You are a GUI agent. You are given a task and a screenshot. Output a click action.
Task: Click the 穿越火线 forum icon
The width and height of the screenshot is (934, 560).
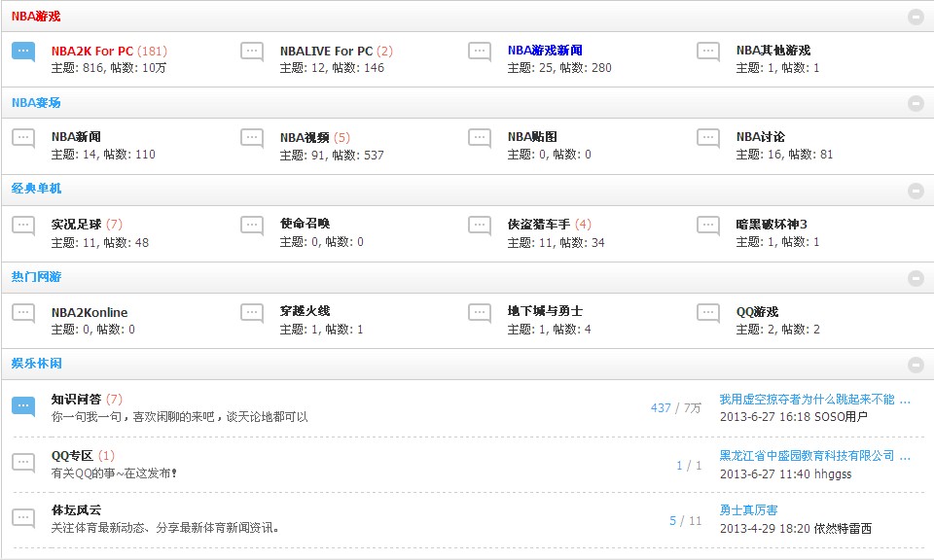(x=252, y=313)
